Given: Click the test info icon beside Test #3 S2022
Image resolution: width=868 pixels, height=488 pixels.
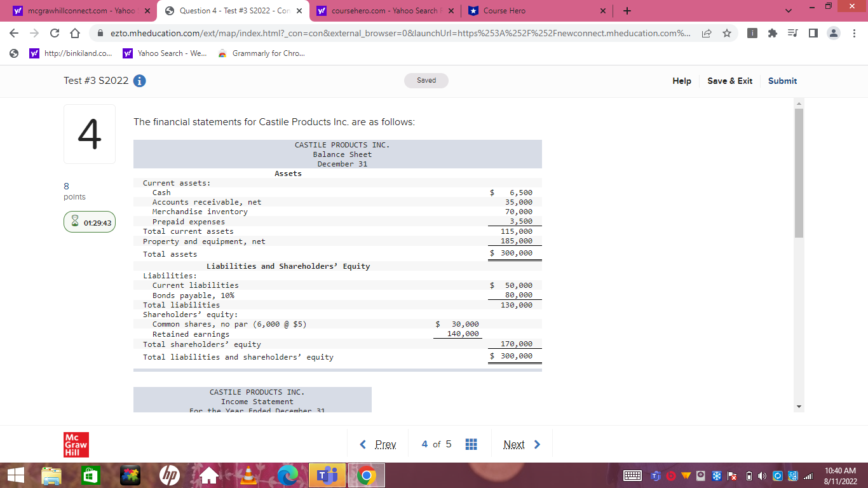Looking at the screenshot, I should tap(140, 81).
